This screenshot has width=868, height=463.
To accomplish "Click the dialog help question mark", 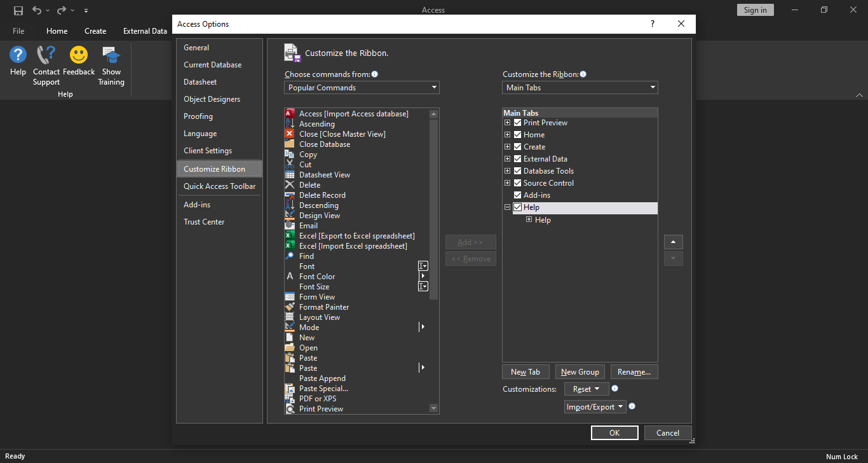I will click(x=652, y=24).
